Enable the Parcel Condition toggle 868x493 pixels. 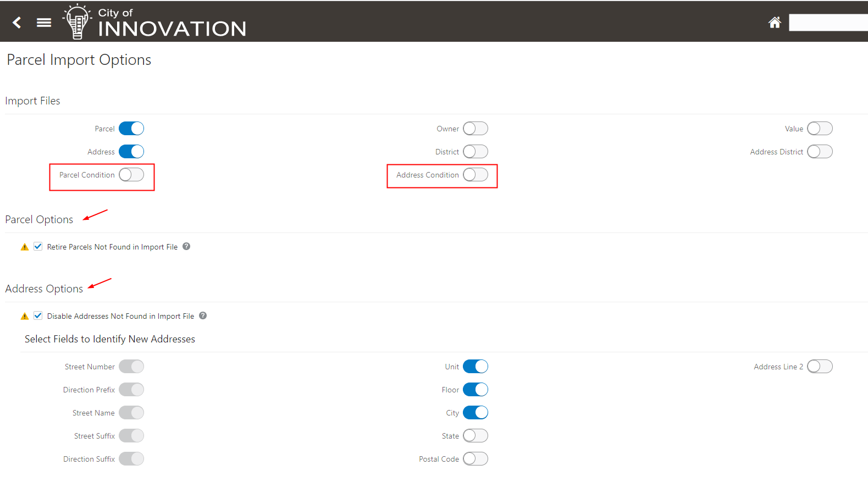pos(131,175)
